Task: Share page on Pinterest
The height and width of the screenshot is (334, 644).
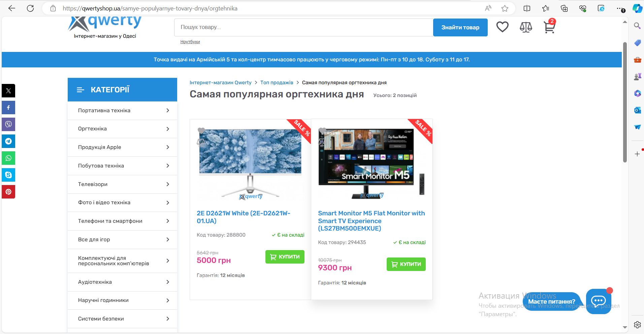Action: pyautogui.click(x=8, y=192)
